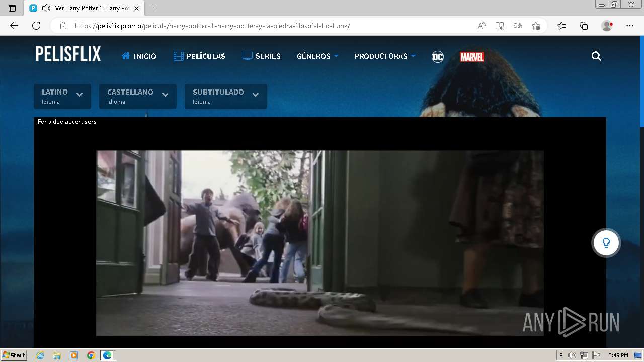The width and height of the screenshot is (644, 362).
Task: Expand the CASTELLANO idioma dropdown
Action: click(x=138, y=96)
